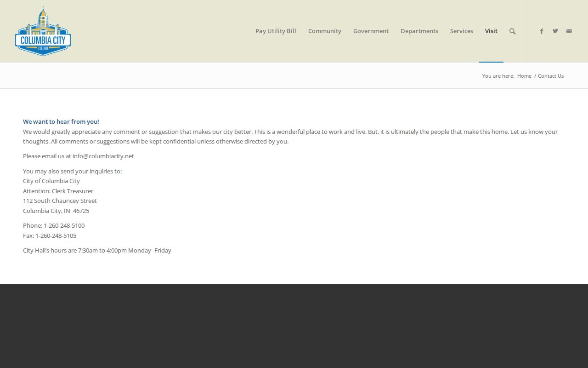Go to Home breadcrumb link
Image resolution: width=588 pixels, height=368 pixels.
coord(524,76)
